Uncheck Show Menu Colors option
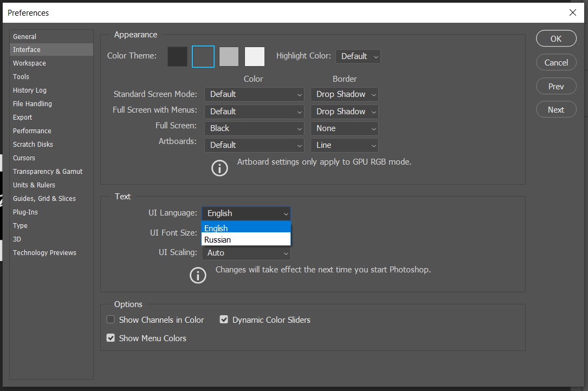 (111, 338)
